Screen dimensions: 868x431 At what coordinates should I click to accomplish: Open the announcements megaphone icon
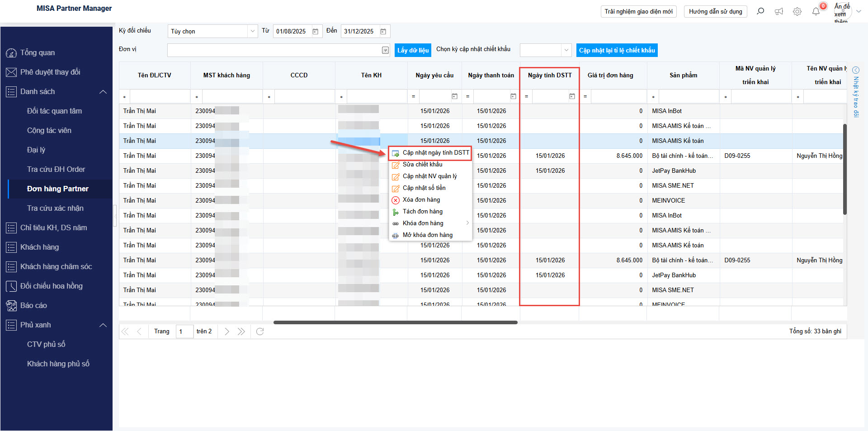point(779,11)
